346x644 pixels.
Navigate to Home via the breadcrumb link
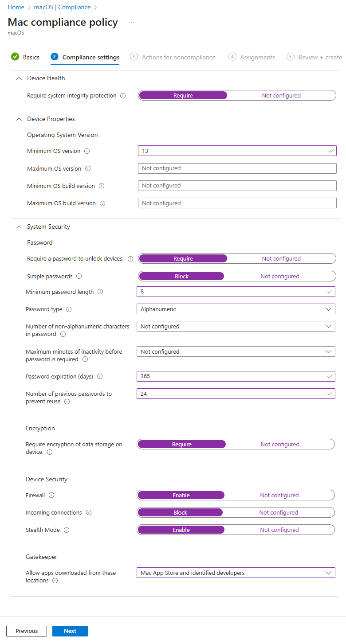click(16, 7)
